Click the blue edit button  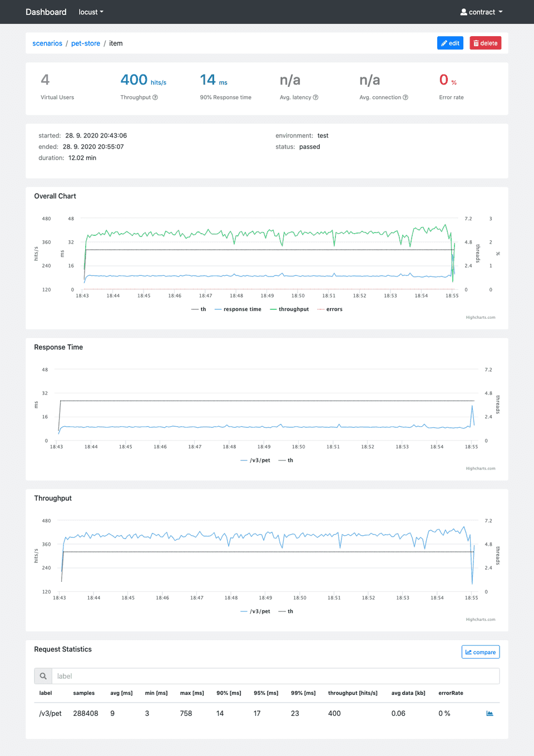[x=450, y=43]
